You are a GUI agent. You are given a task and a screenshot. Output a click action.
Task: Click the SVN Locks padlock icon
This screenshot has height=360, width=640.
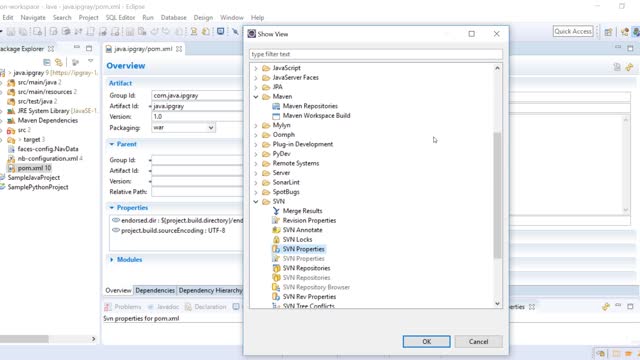pos(276,240)
